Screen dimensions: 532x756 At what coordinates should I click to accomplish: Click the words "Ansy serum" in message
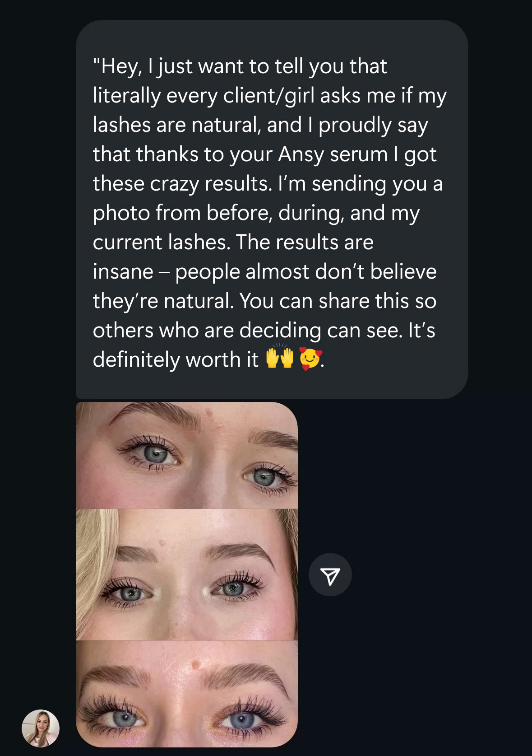tap(333, 154)
